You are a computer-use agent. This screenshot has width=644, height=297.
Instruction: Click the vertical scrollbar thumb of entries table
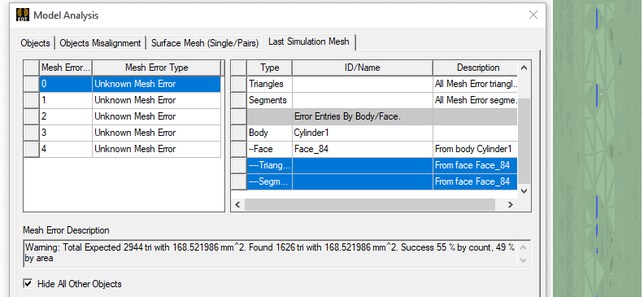[x=524, y=141]
